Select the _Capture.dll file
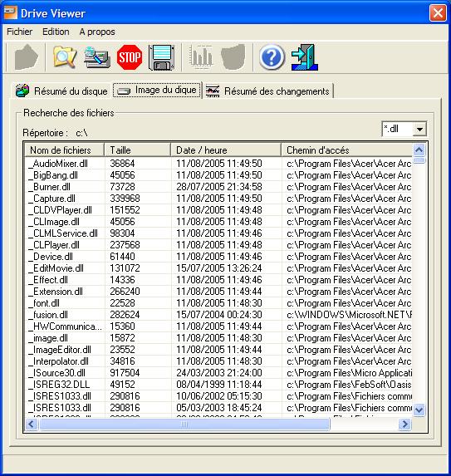The width and height of the screenshot is (451, 476). (x=51, y=199)
